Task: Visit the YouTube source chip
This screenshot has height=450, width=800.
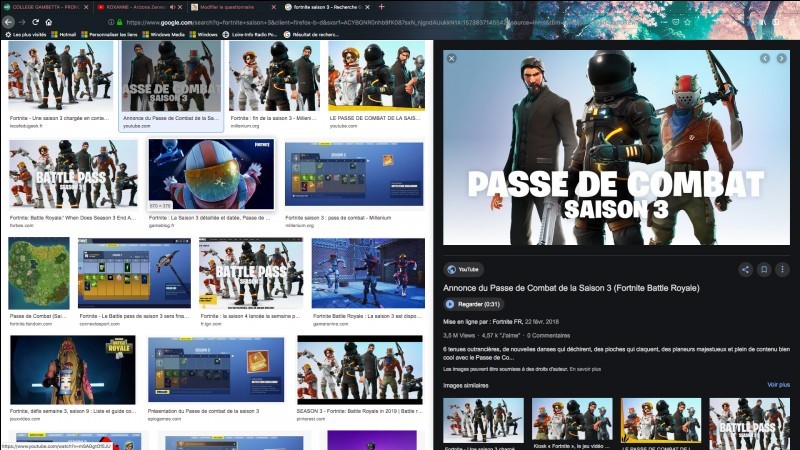Action: 463,269
